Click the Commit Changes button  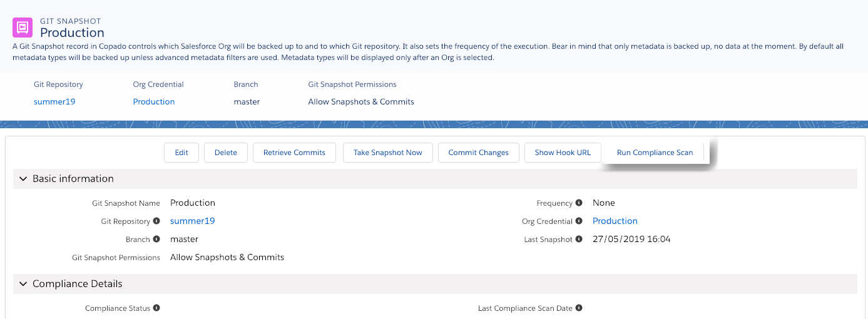tap(479, 153)
